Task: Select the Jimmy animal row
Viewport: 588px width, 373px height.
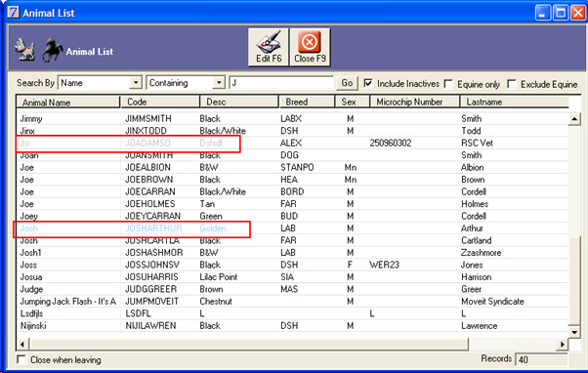Action: pyautogui.click(x=292, y=118)
